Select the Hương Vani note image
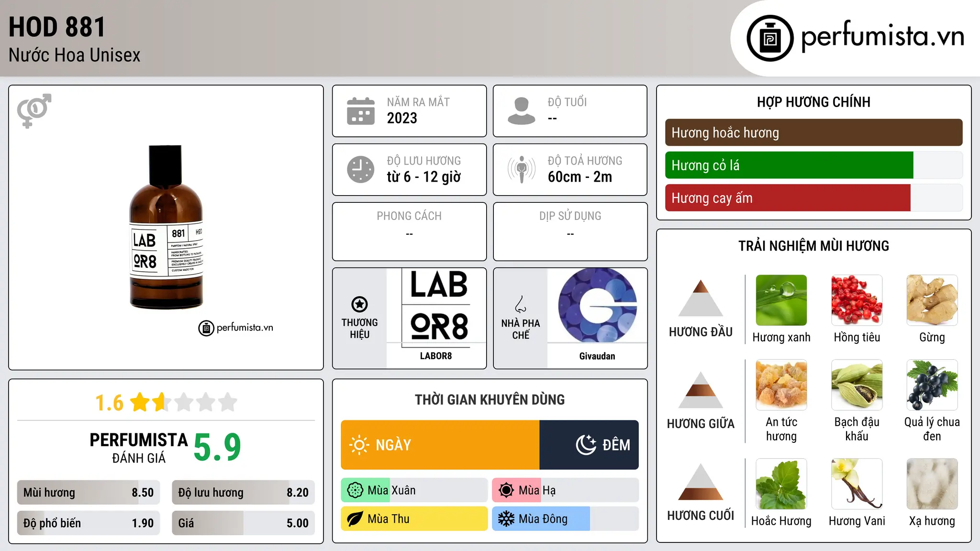The width and height of the screenshot is (980, 551). [857, 484]
